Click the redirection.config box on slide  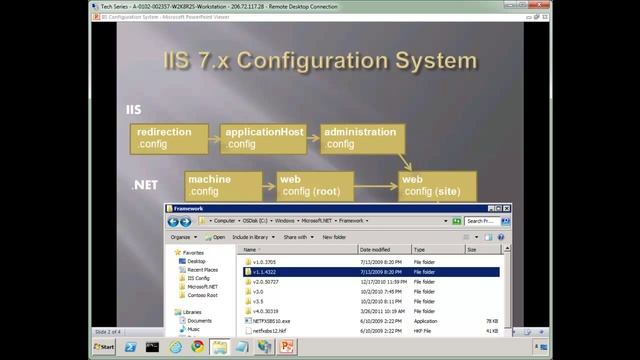tap(169, 139)
